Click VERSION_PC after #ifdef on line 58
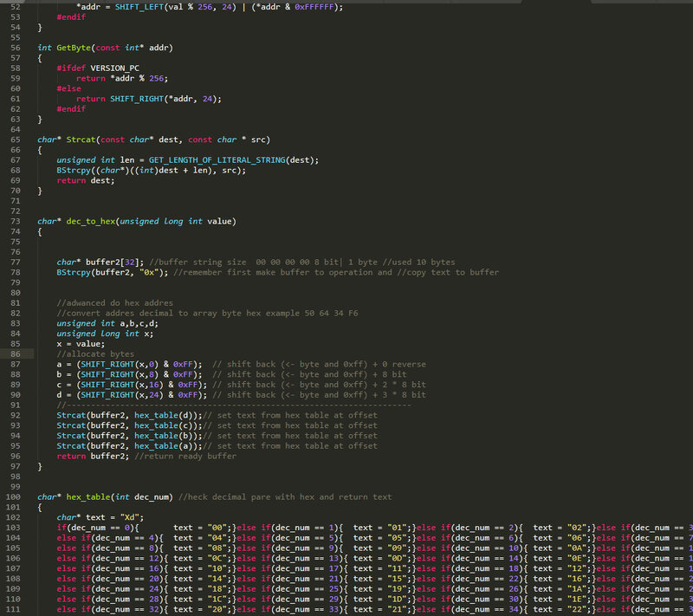The height and width of the screenshot is (616, 693). click(x=115, y=68)
